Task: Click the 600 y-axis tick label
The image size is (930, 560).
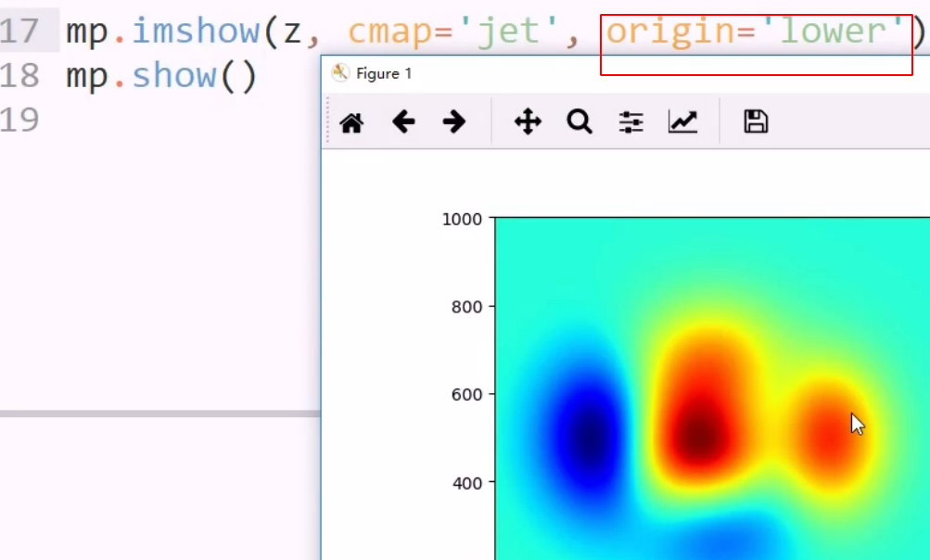Action: [x=466, y=394]
